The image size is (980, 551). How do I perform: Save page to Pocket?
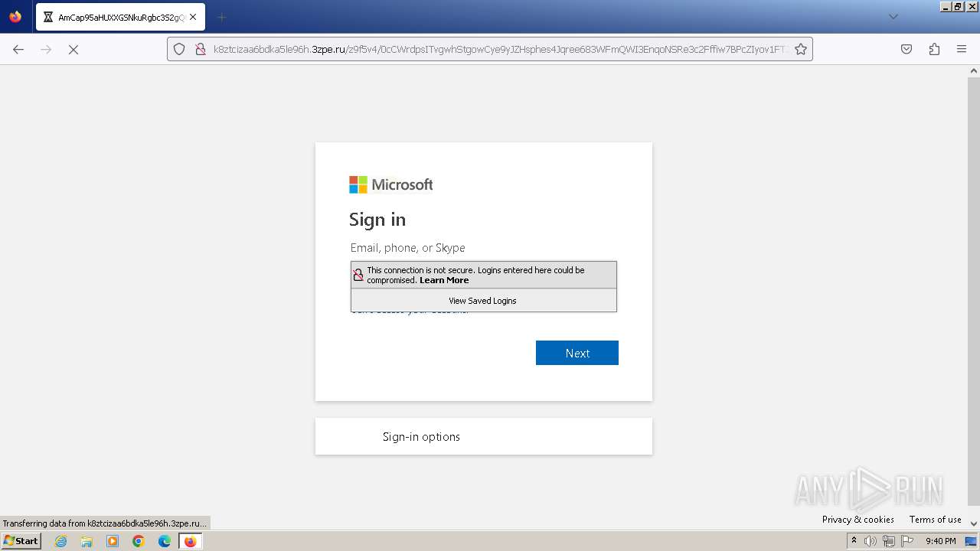coord(906,49)
